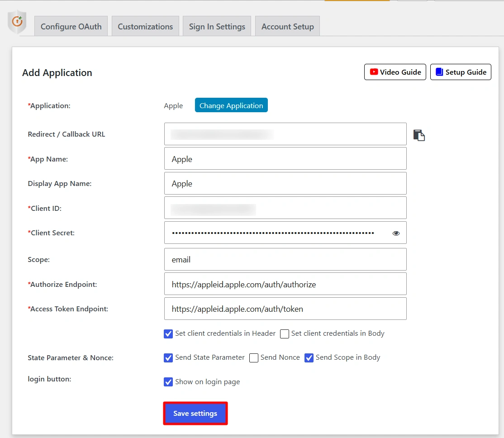Image resolution: width=504 pixels, height=438 pixels.
Task: Switch to the Customizations tab
Action: (x=145, y=26)
